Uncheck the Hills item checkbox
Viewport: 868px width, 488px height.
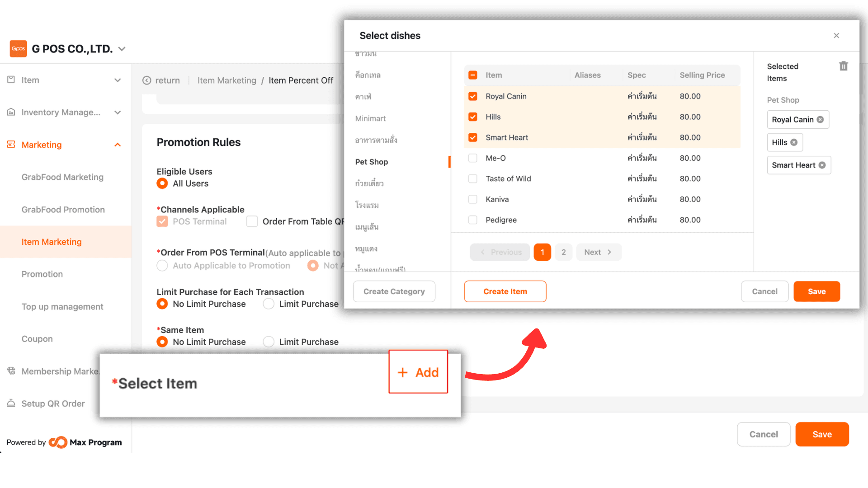(473, 117)
